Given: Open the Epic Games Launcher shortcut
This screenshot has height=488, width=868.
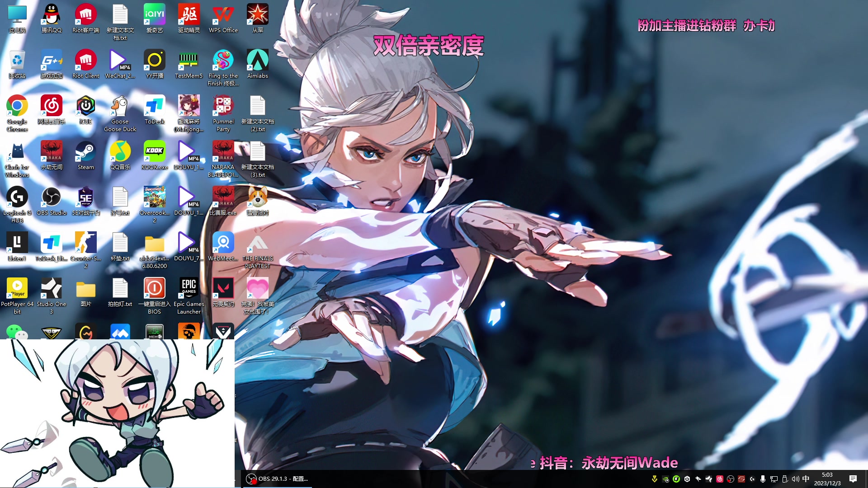Looking at the screenshot, I should [x=189, y=296].
